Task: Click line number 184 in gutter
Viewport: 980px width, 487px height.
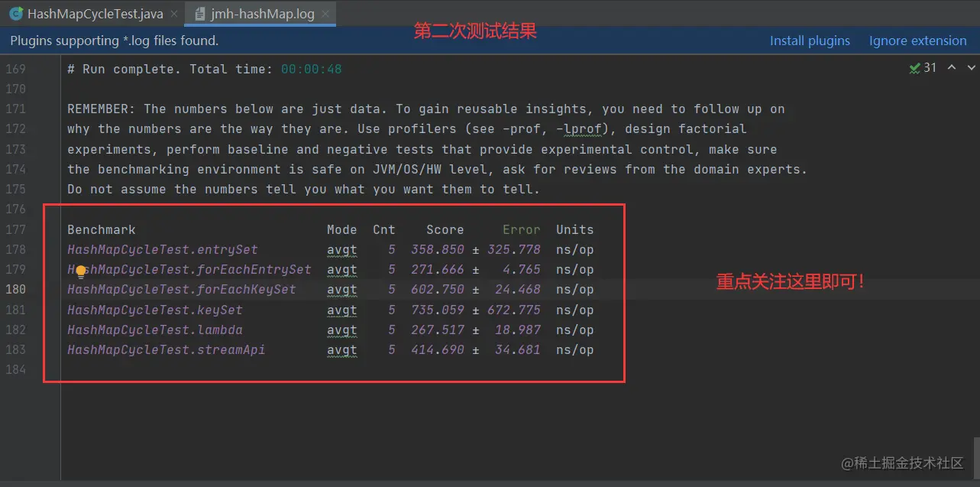Action: coord(16,369)
